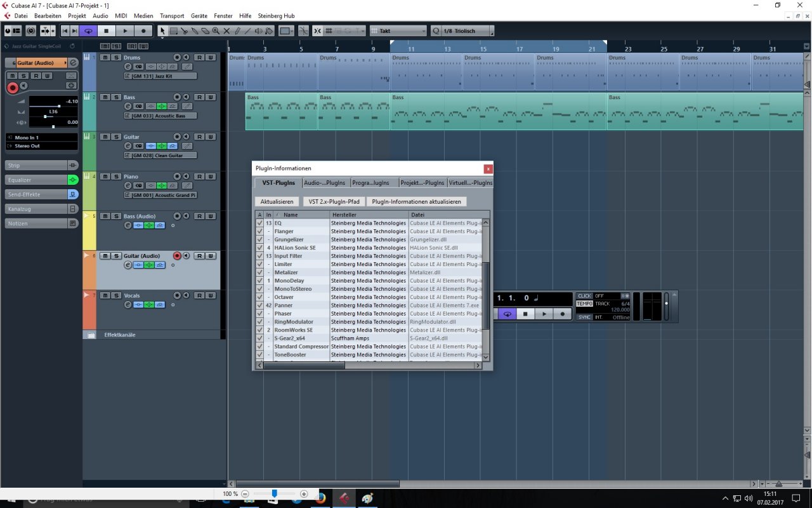
Task: Switch to Projekt-PlugIns tab
Action: [422, 183]
